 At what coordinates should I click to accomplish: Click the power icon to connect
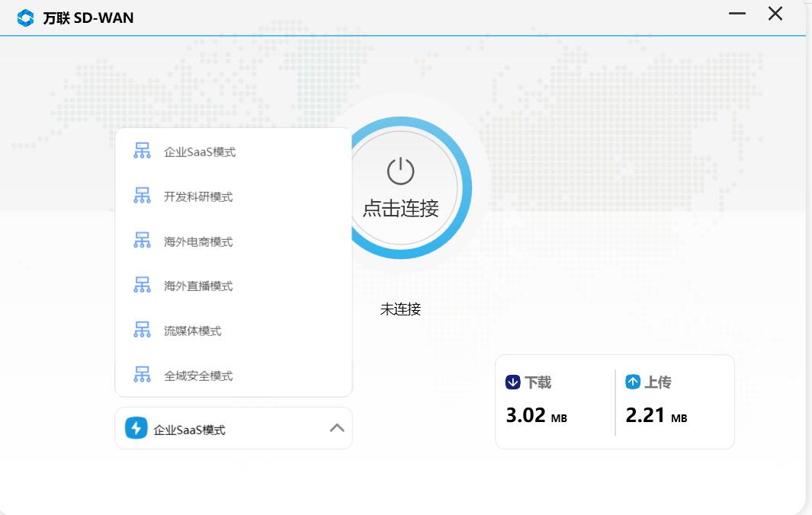coord(400,171)
